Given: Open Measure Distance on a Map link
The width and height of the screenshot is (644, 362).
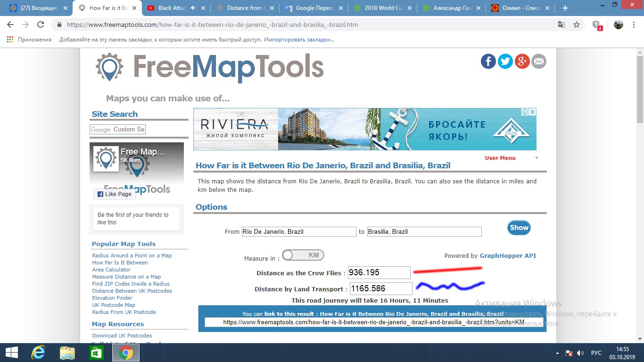Looking at the screenshot, I should click(126, 277).
